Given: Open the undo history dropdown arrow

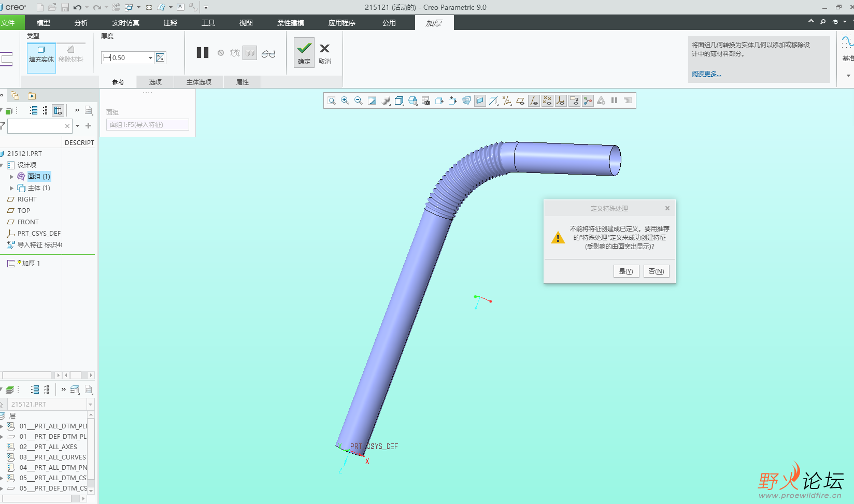Looking at the screenshot, I should pyautogui.click(x=87, y=7).
